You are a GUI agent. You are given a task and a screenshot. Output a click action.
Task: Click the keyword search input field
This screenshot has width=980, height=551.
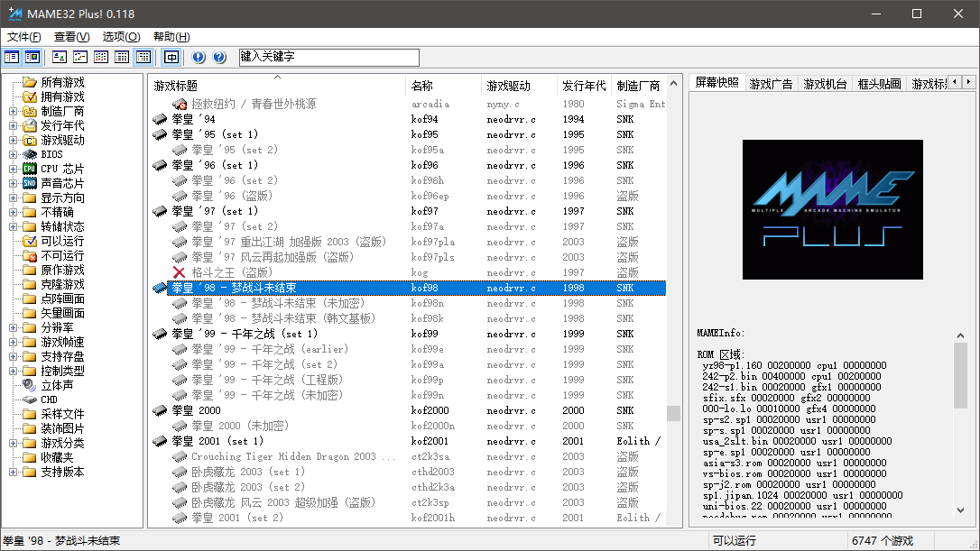[328, 57]
